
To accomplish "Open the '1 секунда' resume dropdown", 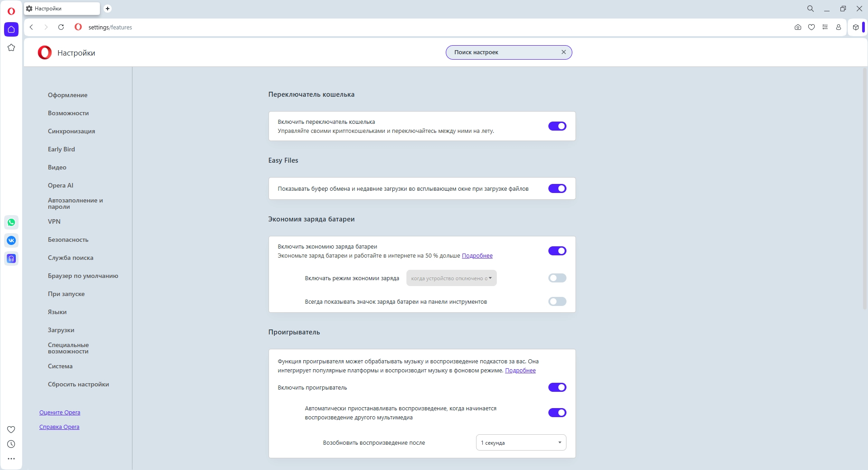I will pos(521,442).
